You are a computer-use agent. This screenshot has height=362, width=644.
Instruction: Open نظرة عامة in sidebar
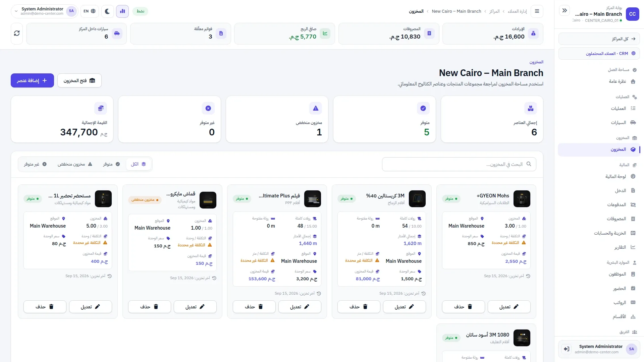pyautogui.click(x=599, y=81)
